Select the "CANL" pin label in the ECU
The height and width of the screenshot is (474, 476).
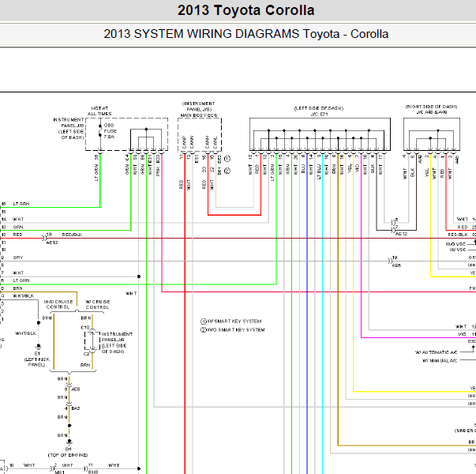click(x=216, y=142)
